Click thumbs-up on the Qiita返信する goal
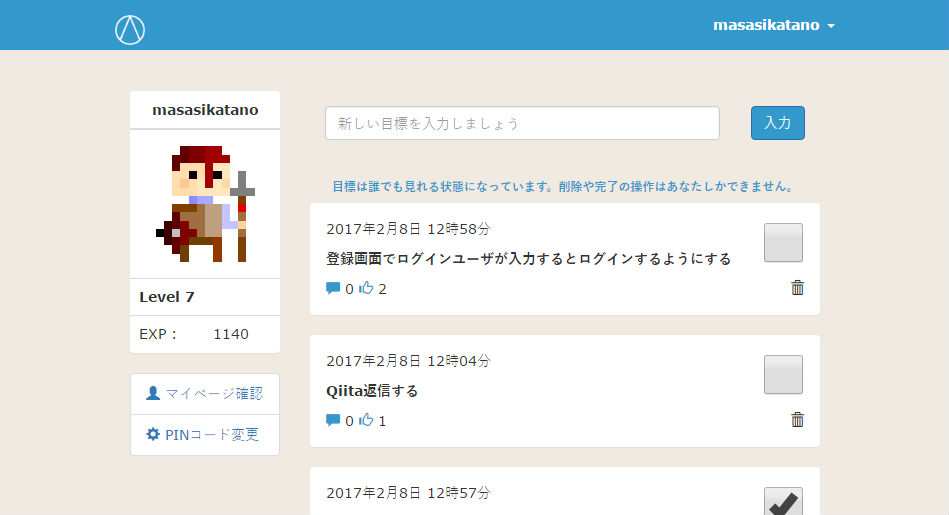949x515 pixels. 366,421
